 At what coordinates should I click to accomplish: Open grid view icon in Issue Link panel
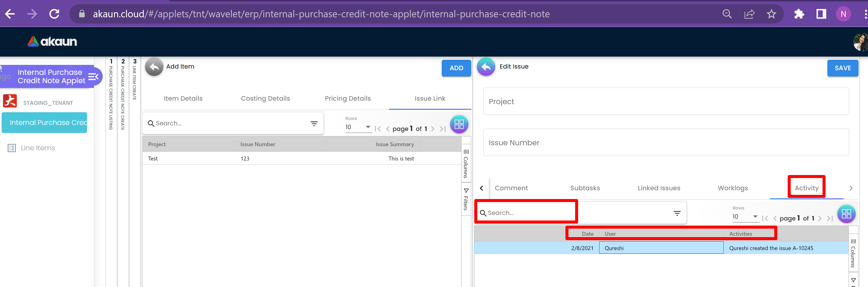(459, 124)
